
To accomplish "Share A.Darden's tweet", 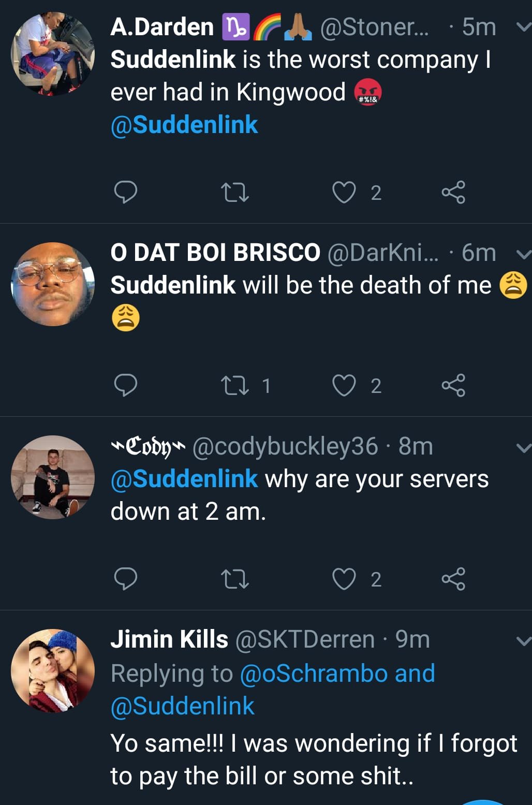I will (453, 192).
